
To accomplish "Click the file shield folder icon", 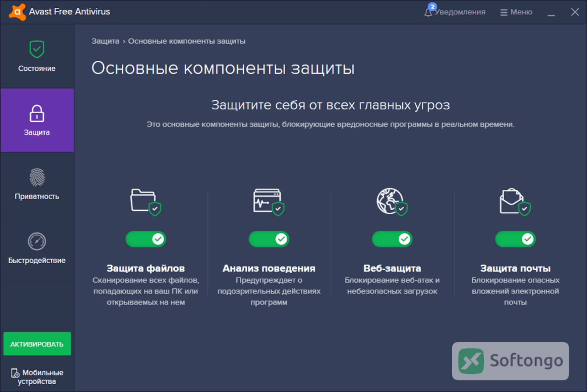I will pyautogui.click(x=146, y=202).
